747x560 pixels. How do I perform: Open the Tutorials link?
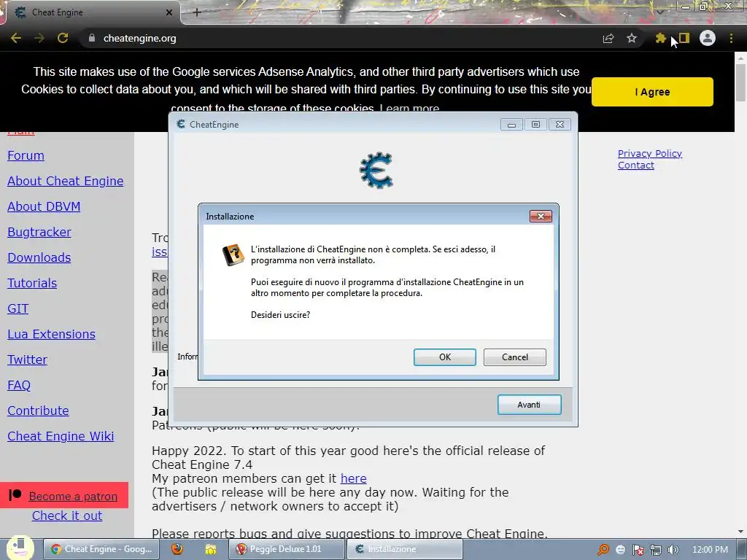(32, 284)
